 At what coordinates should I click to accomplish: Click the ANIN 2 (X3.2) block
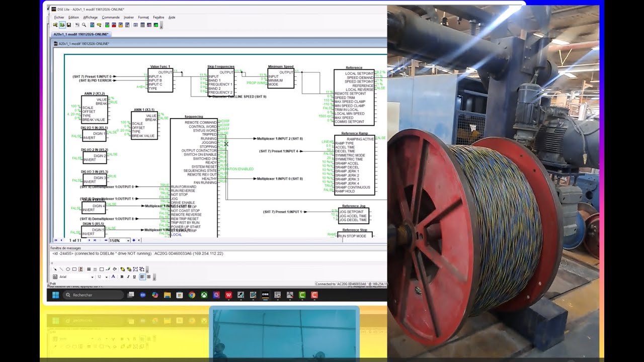[94, 109]
